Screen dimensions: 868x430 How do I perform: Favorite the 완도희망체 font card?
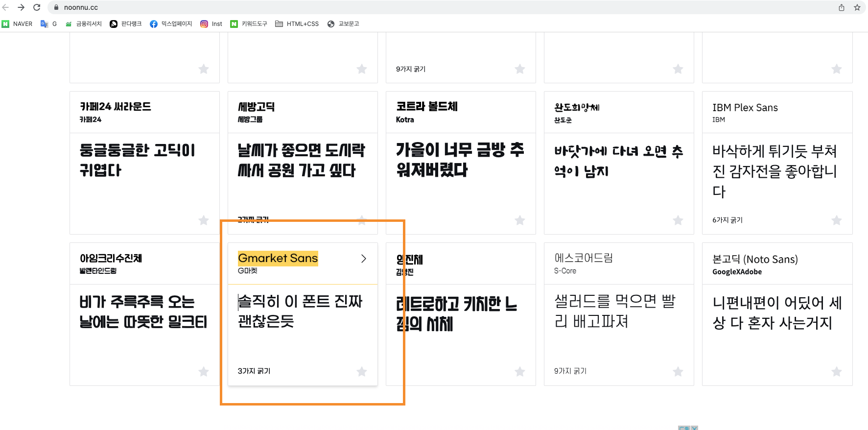point(678,220)
